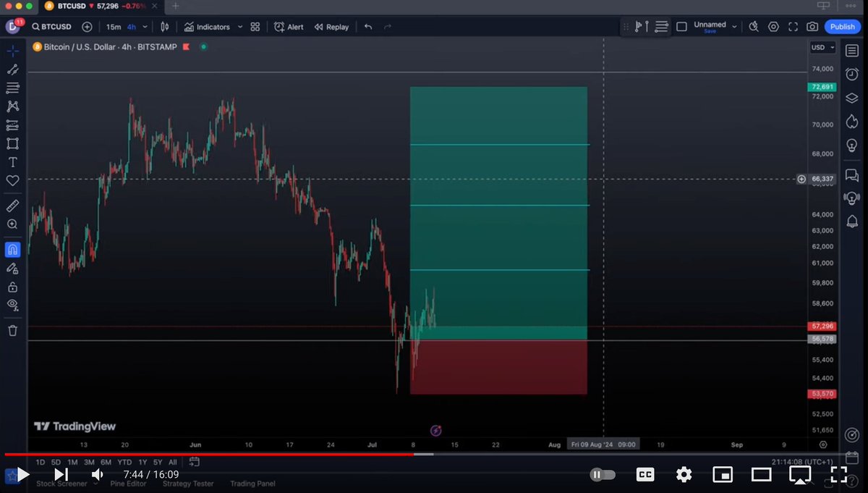This screenshot has width=868, height=493.
Task: Play the YouTube video
Action: pos(22,474)
